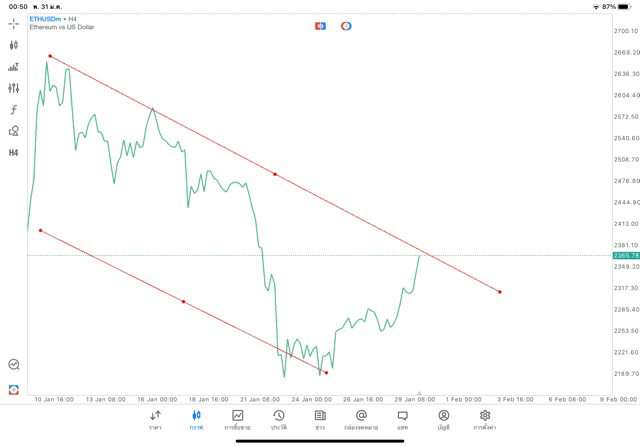Screen dimensions: 640x447
Task: Open the candlestick chart type selector
Action: [x=14, y=45]
